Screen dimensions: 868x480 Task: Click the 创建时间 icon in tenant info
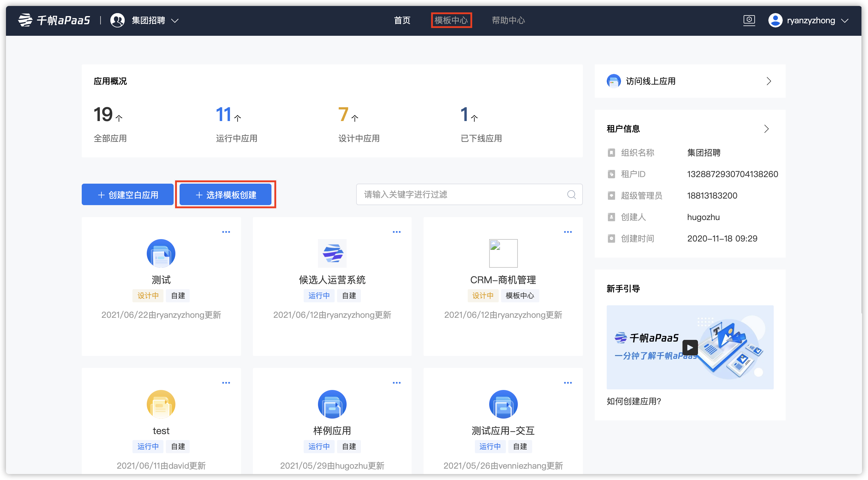coord(611,239)
